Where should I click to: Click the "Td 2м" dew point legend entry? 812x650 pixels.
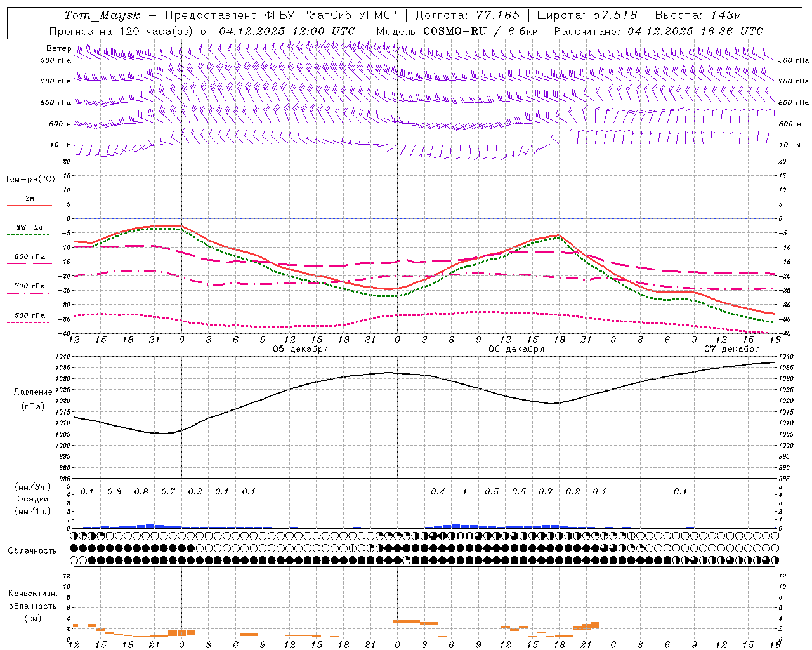[29, 227]
